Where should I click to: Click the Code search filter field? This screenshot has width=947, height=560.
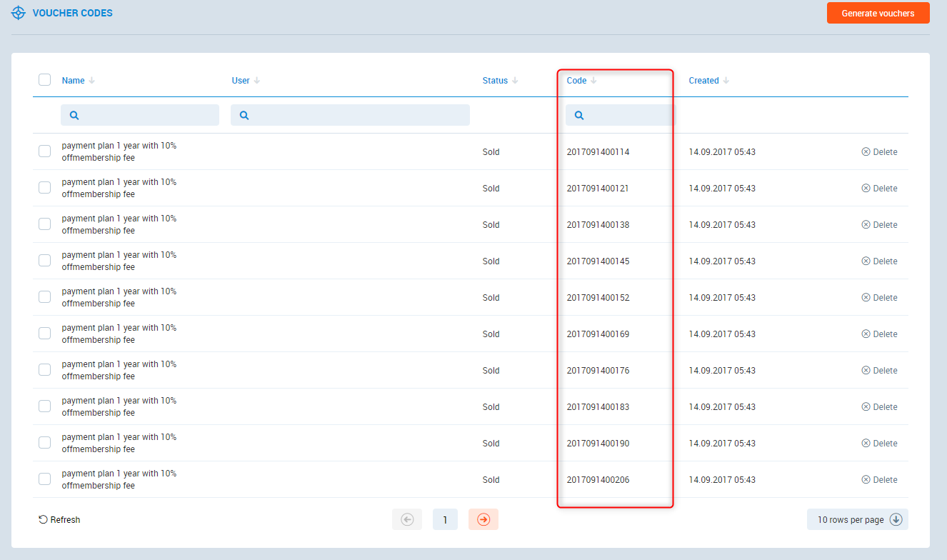coord(620,115)
